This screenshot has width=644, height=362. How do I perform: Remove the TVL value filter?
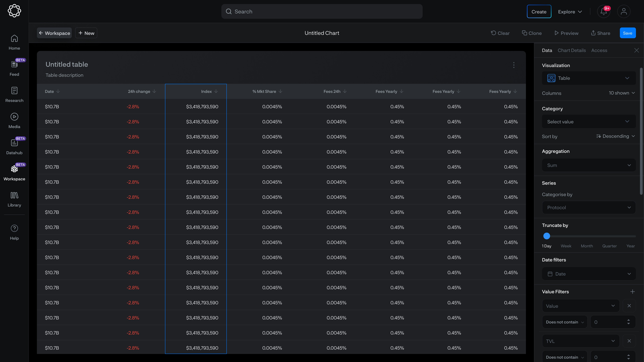[629, 341]
